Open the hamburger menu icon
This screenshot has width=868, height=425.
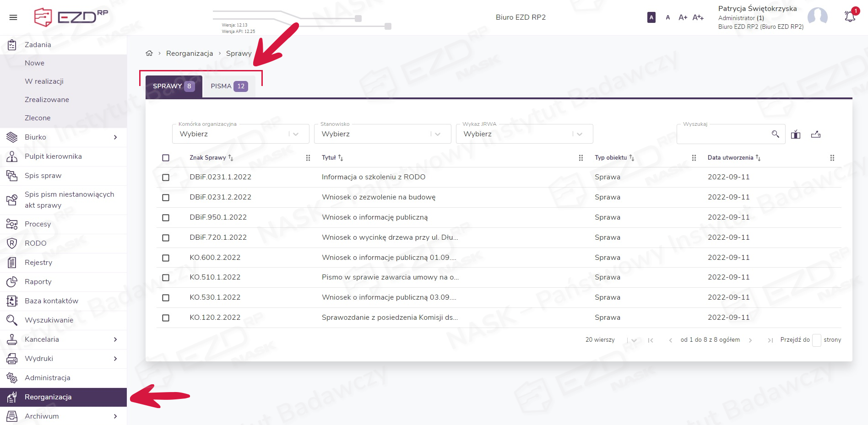[x=13, y=17]
